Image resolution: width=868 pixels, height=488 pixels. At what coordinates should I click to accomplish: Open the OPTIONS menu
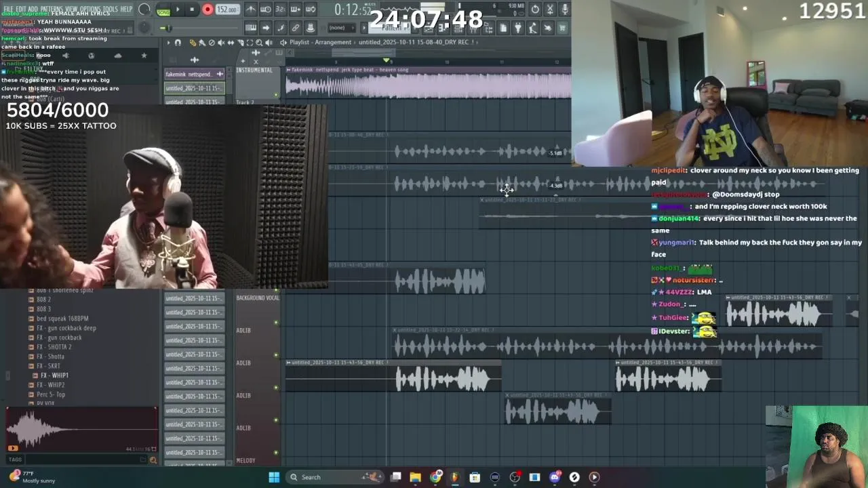coord(90,9)
